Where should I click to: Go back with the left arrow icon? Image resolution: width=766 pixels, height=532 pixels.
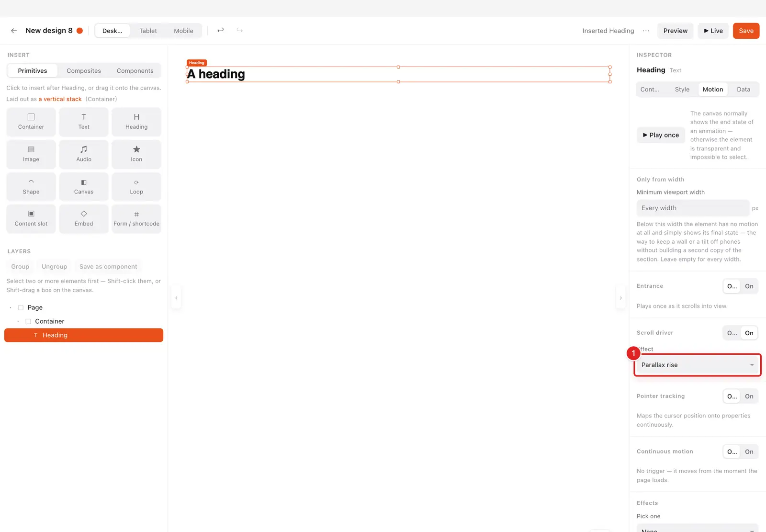click(x=14, y=31)
